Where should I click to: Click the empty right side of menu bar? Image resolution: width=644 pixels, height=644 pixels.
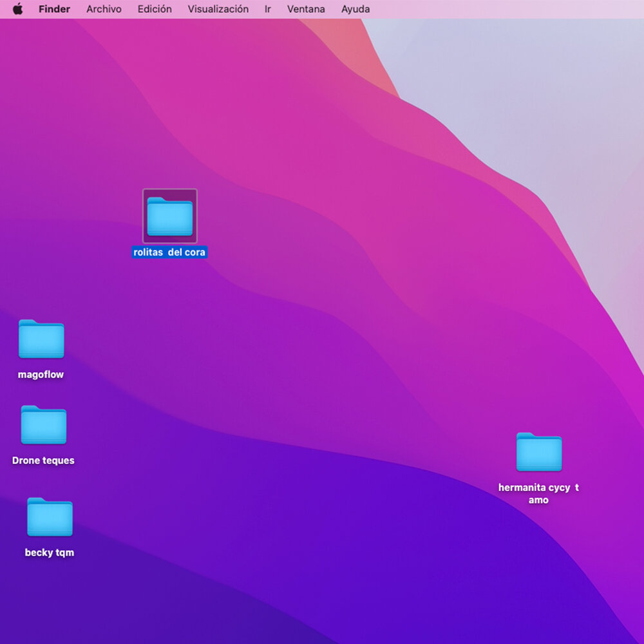point(515,9)
